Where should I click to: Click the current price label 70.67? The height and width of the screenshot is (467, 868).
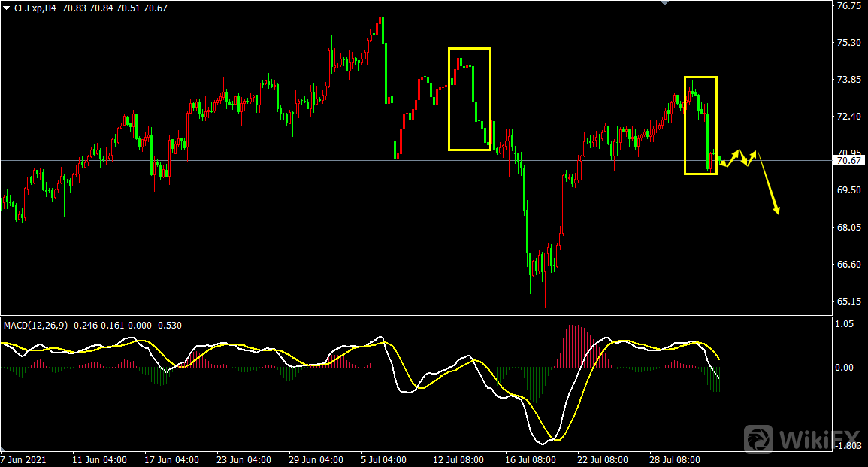pos(848,160)
